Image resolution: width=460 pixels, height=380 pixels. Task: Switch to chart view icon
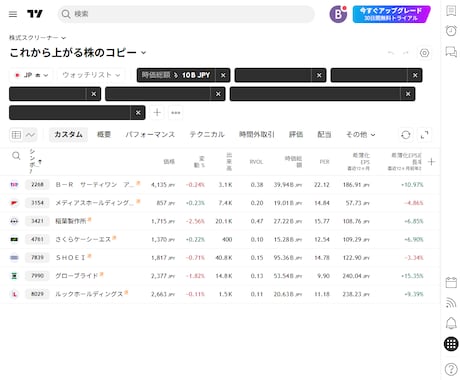[30, 135]
